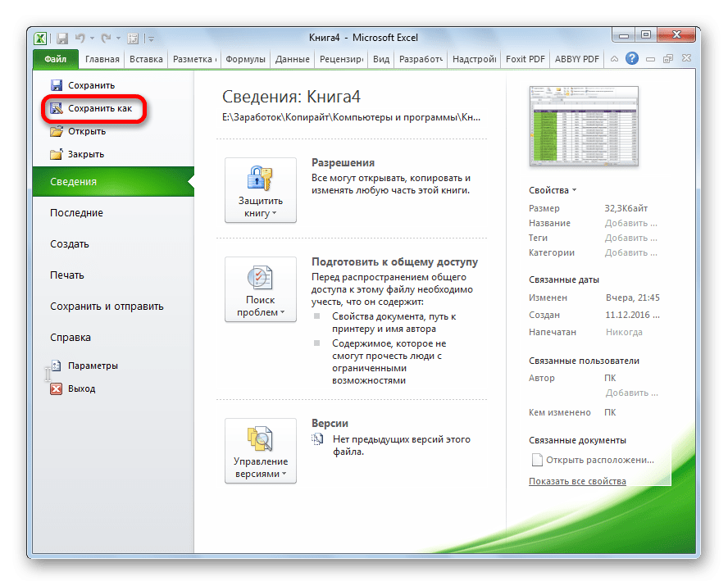Click the Сохранить как icon
Screen dimensions: 728x586
pos(57,108)
